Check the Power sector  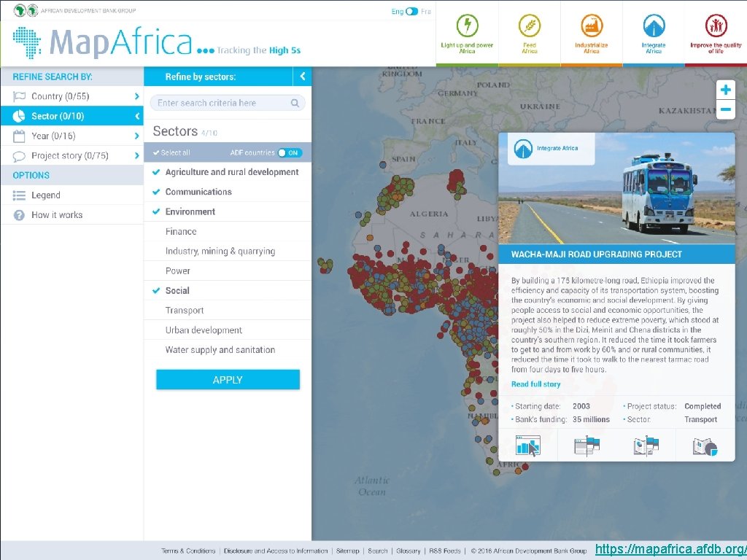point(228,271)
